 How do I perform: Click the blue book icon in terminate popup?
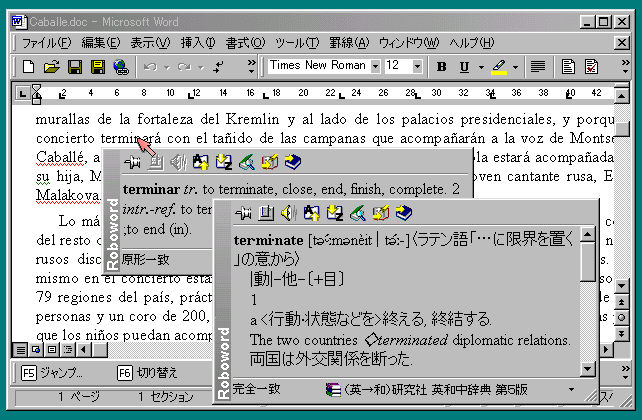tap(404, 213)
